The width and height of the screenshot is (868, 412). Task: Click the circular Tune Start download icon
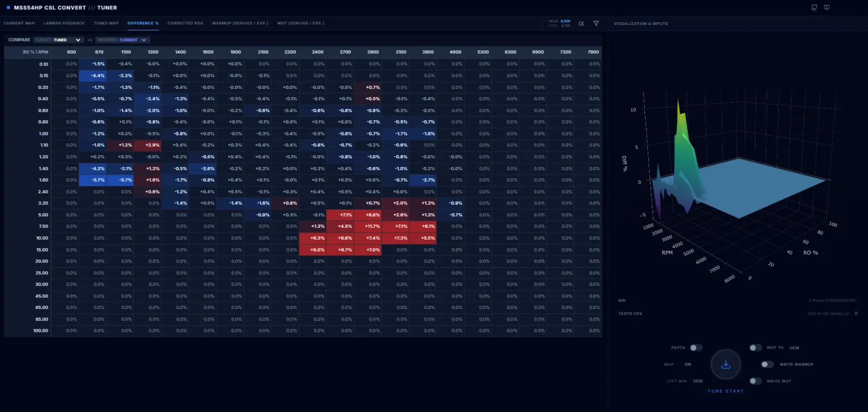[x=726, y=365]
